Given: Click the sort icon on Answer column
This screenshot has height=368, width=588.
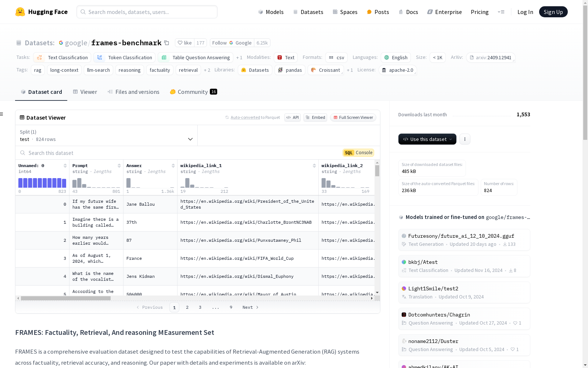Looking at the screenshot, I should [x=173, y=166].
